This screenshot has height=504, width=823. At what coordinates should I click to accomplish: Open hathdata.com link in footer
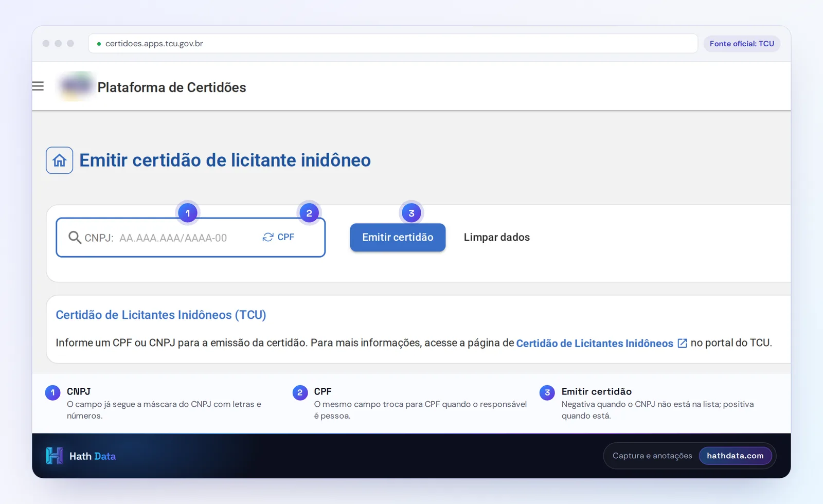point(735,456)
